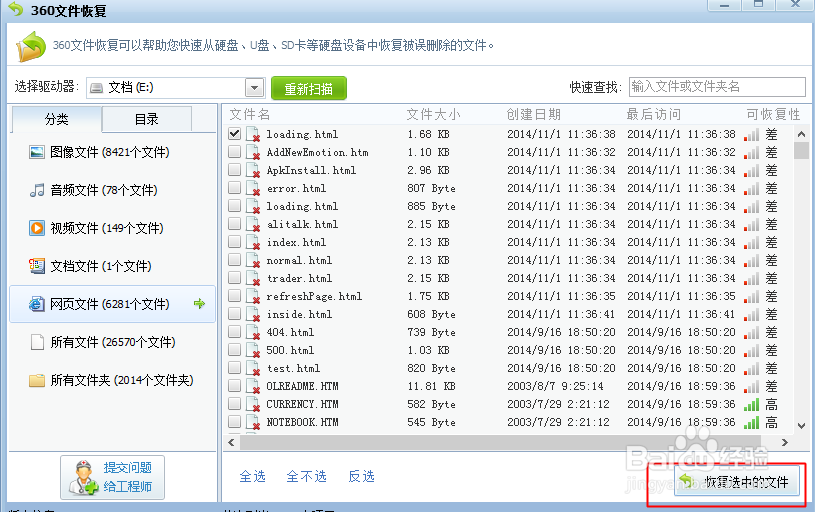Click the deleted file icon of AddNewEmotion.htm
The height and width of the screenshot is (512, 815).
point(253,152)
